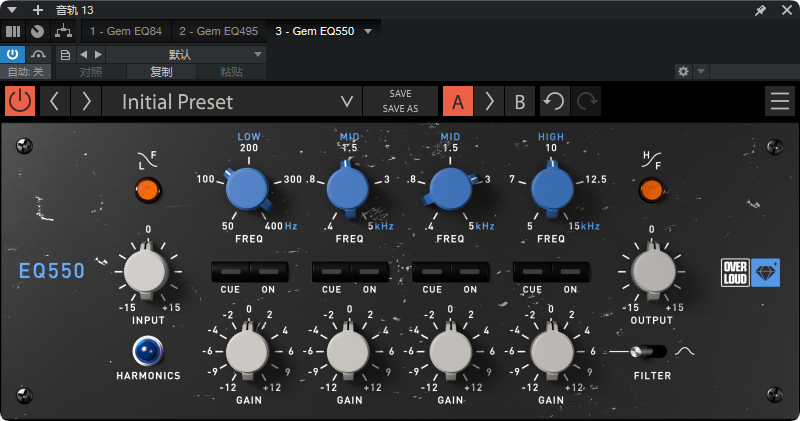Open the preset file document icon
Screen dimensions: 800x421
65,55
